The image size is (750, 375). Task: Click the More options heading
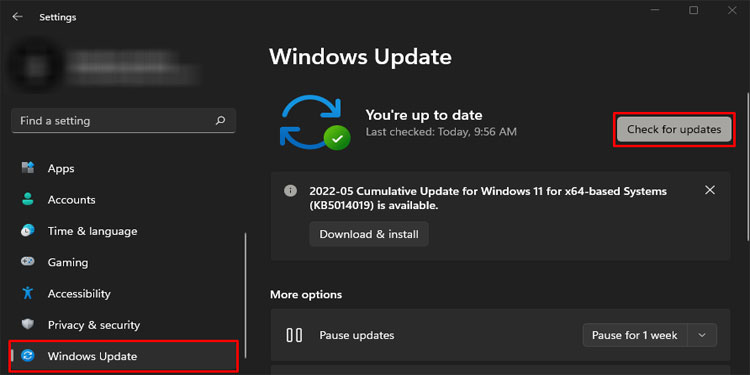(306, 294)
